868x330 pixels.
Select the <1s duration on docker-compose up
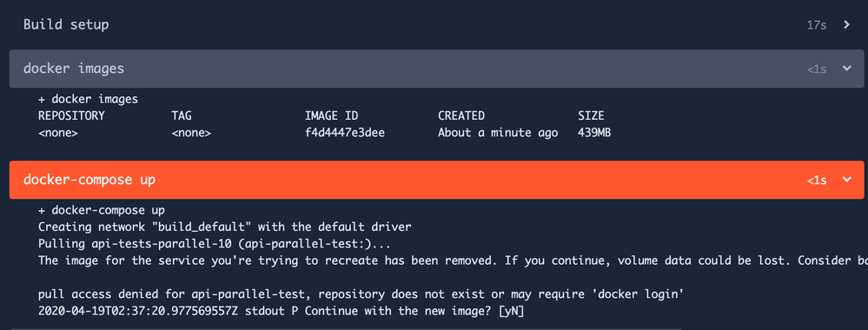point(817,180)
